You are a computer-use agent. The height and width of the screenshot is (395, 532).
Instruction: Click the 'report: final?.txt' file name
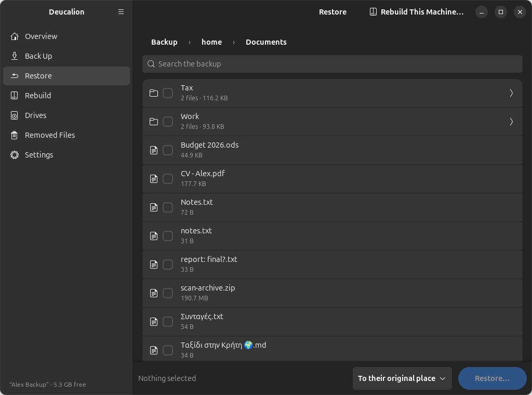[x=209, y=259]
